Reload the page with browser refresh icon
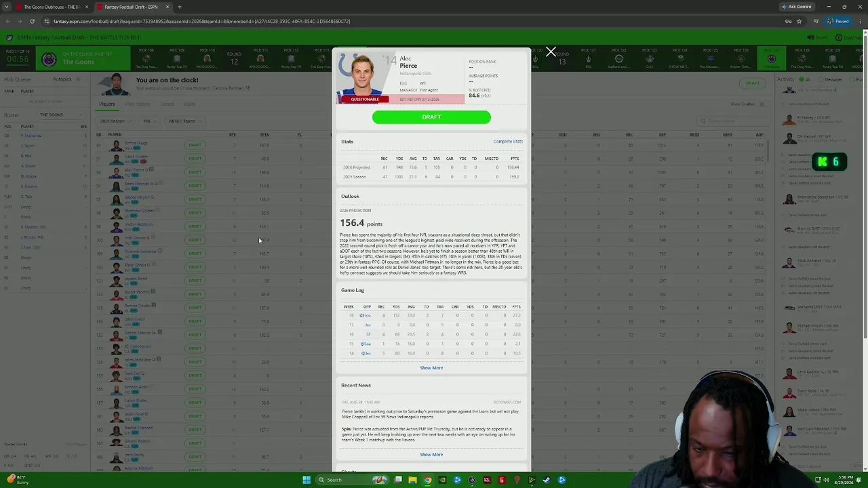868x488 pixels. tap(32, 21)
